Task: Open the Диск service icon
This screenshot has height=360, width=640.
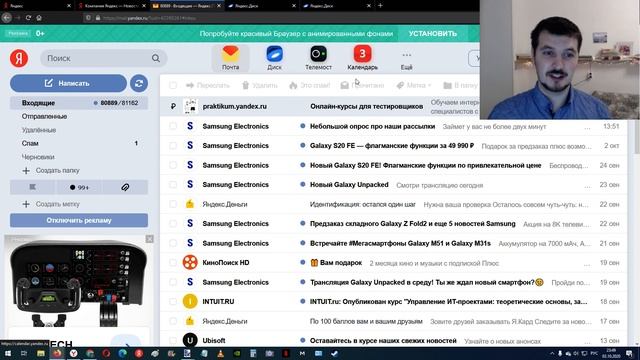Action: (x=274, y=58)
